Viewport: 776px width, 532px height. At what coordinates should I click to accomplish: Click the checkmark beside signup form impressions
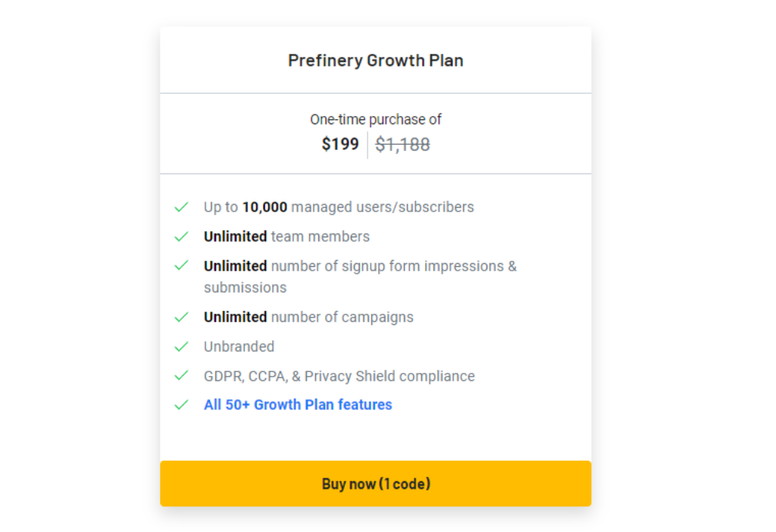(181, 266)
